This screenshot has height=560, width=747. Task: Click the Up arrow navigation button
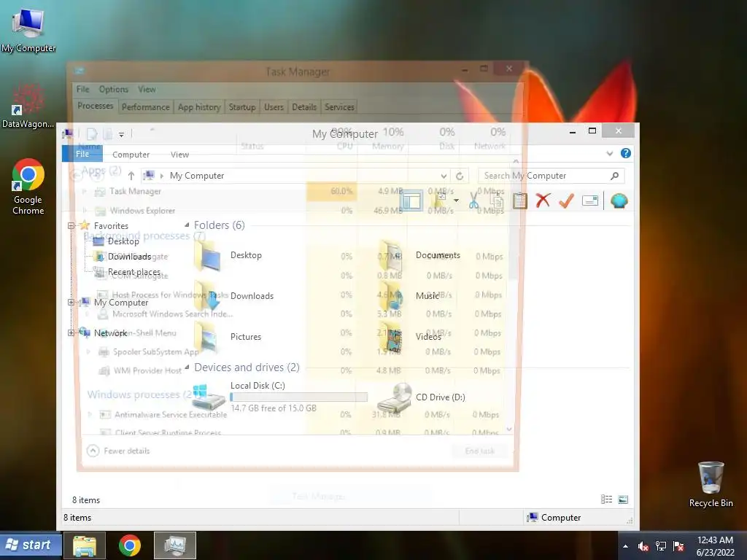coord(131,176)
